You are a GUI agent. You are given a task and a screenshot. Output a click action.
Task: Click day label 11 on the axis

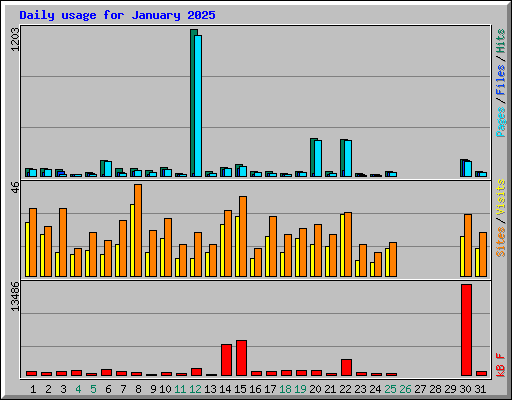point(180,389)
